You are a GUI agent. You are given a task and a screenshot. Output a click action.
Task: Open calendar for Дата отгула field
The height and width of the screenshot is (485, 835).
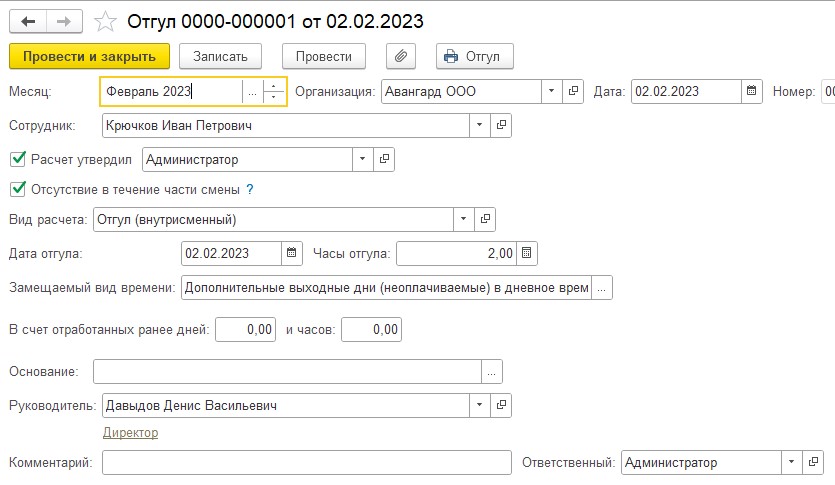tap(291, 253)
